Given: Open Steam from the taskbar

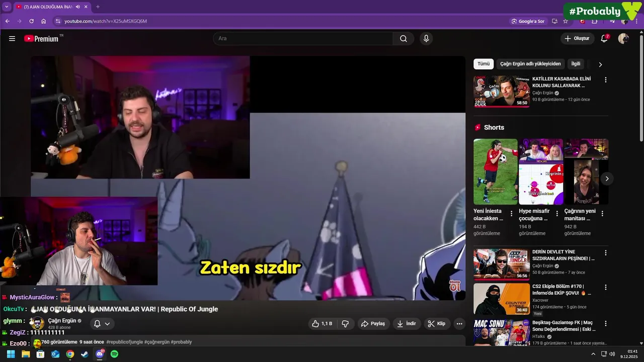Looking at the screenshot, I should coord(85,354).
